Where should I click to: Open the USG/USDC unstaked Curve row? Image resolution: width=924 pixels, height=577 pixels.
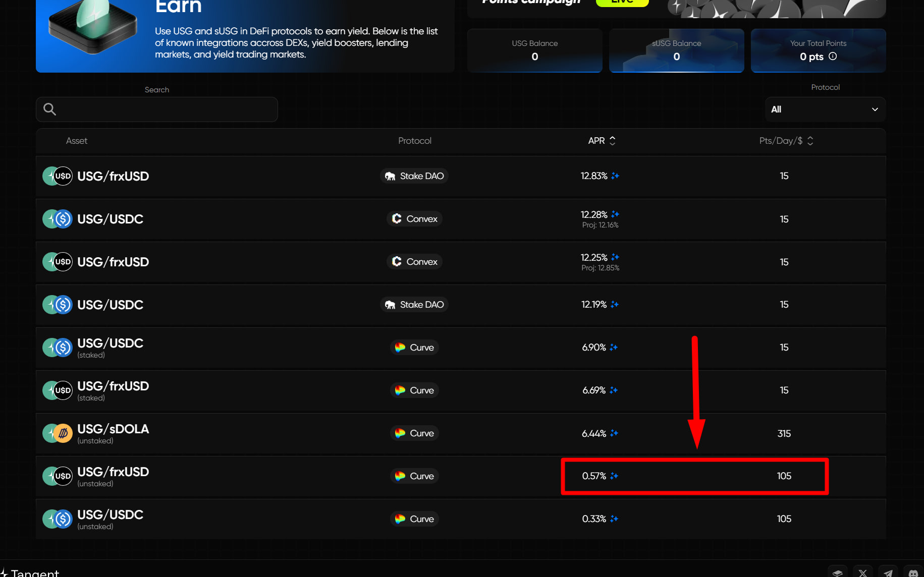pyautogui.click(x=461, y=519)
